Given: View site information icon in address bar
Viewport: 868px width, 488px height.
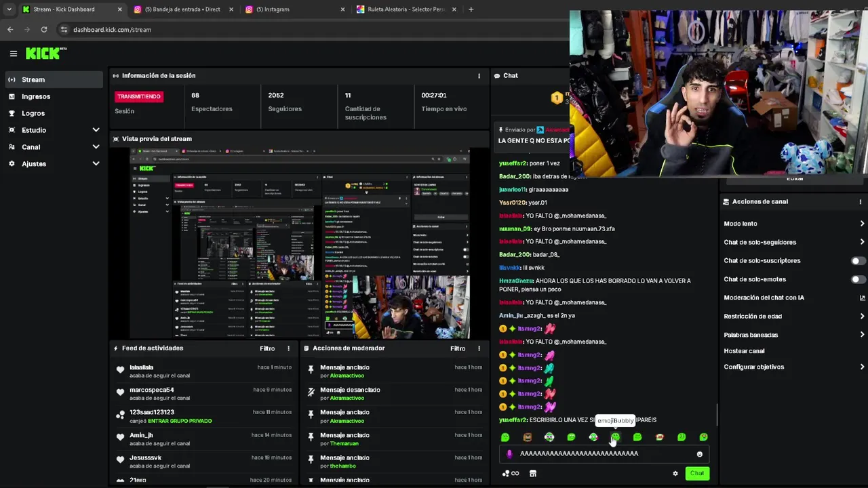Looking at the screenshot, I should (64, 29).
